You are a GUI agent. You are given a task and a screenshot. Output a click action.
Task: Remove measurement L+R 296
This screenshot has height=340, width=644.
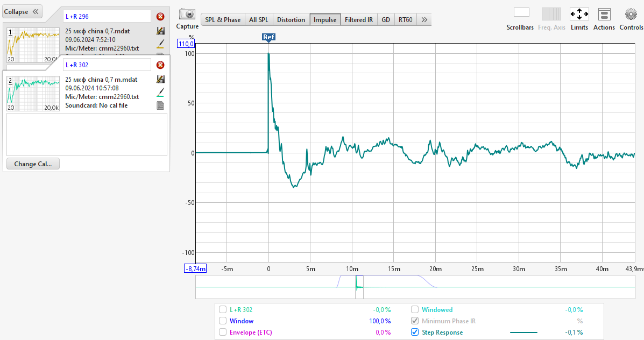pyautogui.click(x=160, y=17)
